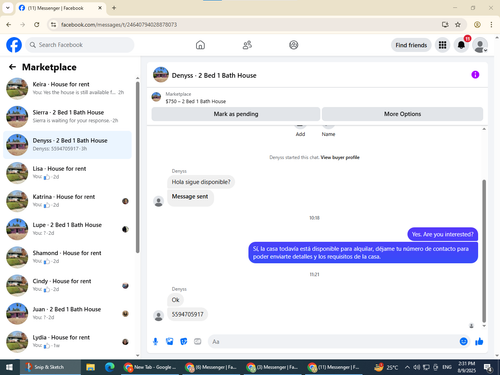This screenshot has width=500, height=375.
Task: Select the Lisa - House for rent conversation
Action: click(x=67, y=173)
